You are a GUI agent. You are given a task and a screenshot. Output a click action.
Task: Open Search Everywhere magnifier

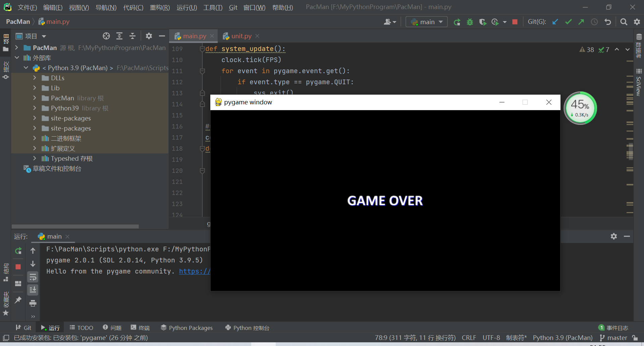click(624, 22)
